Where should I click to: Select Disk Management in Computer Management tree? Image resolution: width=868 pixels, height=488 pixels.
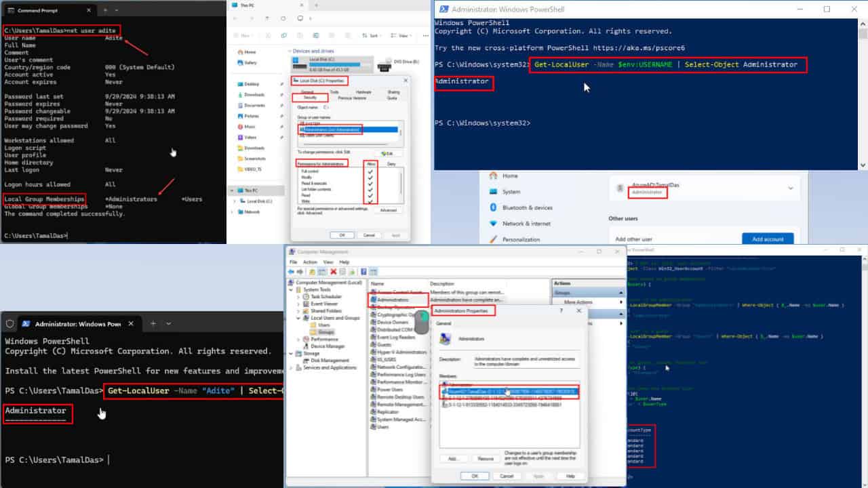(330, 360)
